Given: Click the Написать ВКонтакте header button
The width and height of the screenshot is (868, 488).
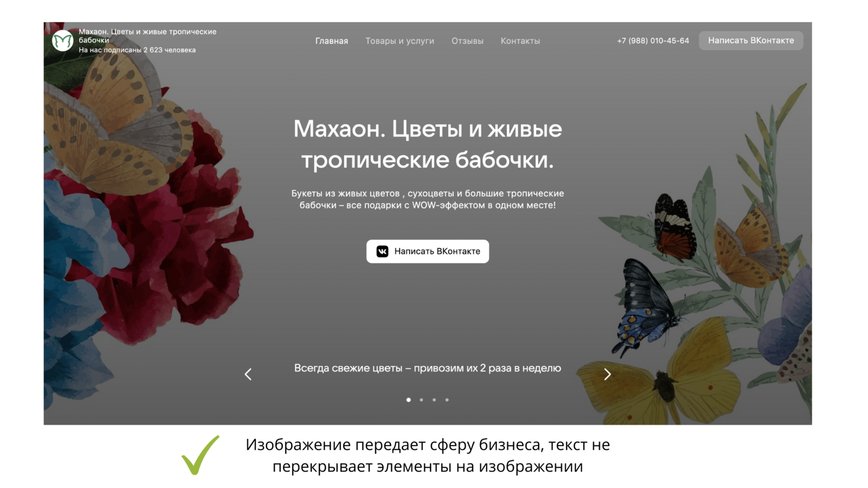Looking at the screenshot, I should click(x=751, y=40).
